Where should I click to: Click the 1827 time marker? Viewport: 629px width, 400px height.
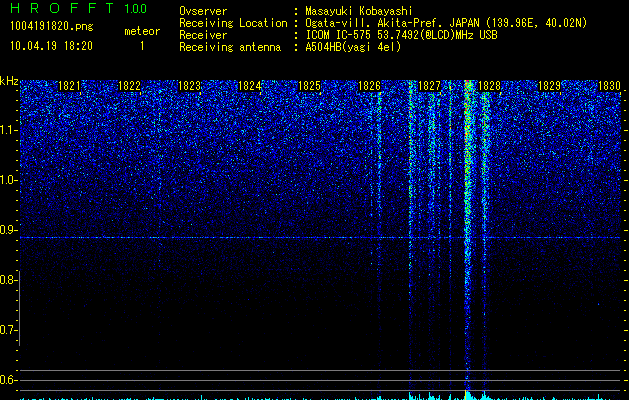click(x=429, y=86)
